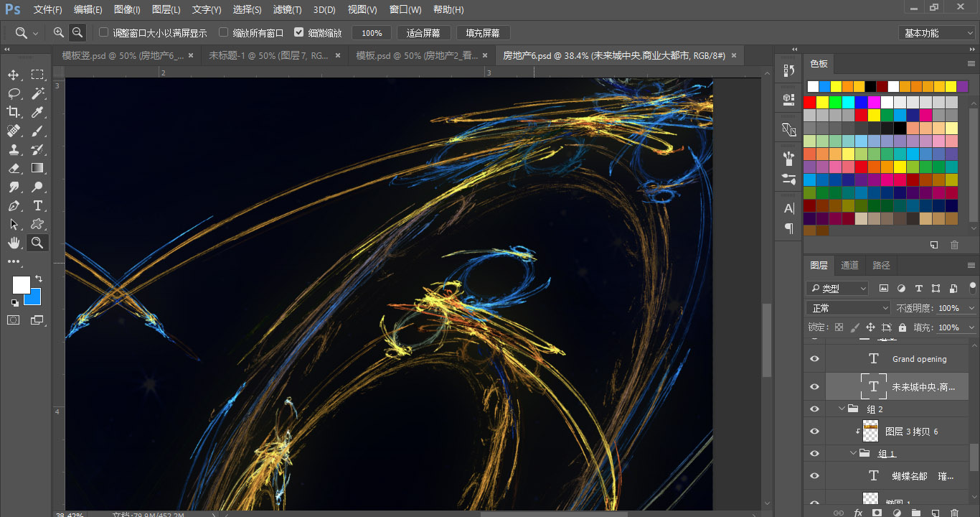Select the Custom Shape tool

click(37, 224)
